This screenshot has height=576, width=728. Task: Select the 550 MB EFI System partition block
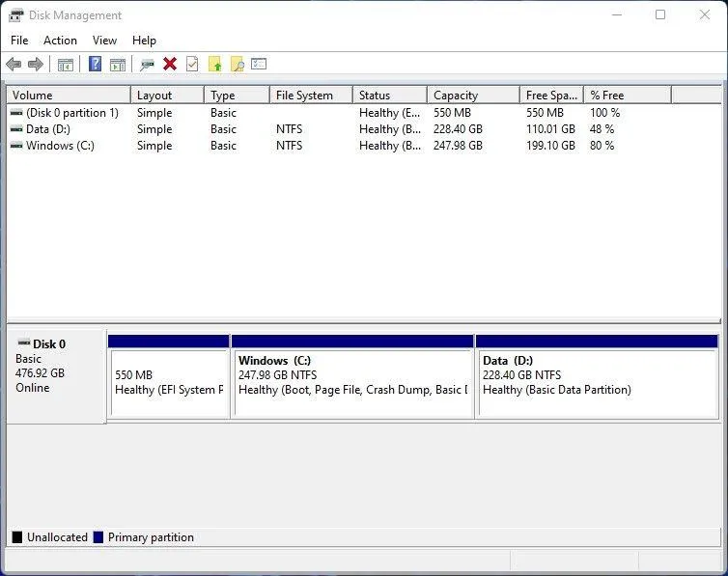(x=169, y=376)
